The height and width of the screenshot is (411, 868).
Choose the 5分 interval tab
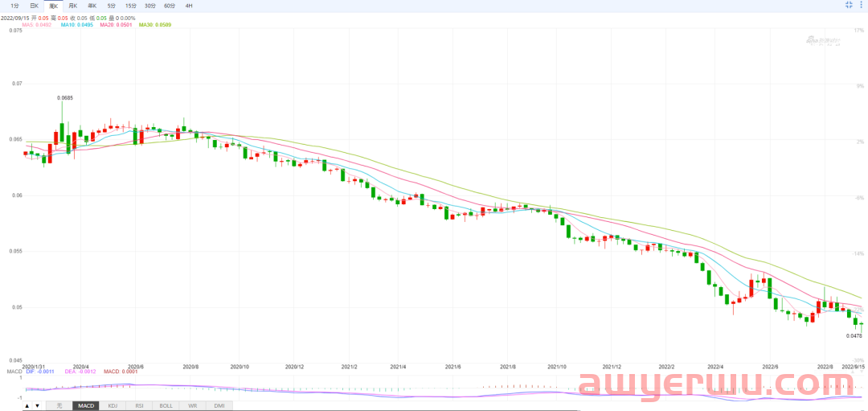112,6
